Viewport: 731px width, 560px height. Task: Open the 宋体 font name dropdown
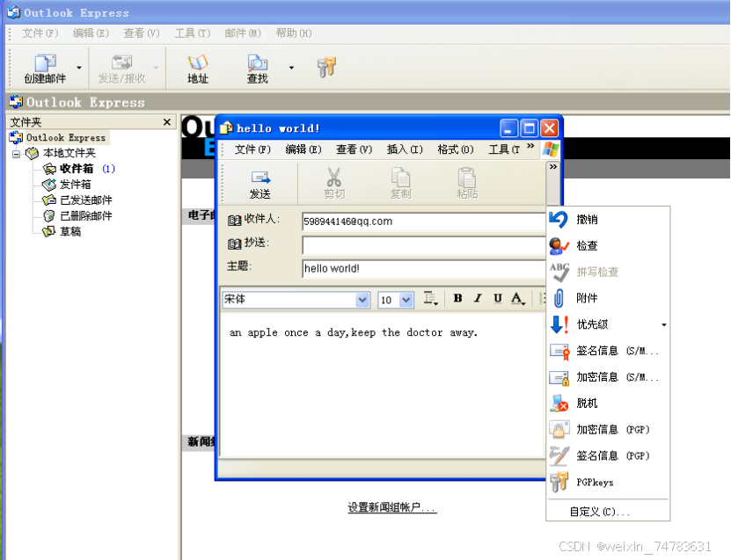[x=362, y=300]
